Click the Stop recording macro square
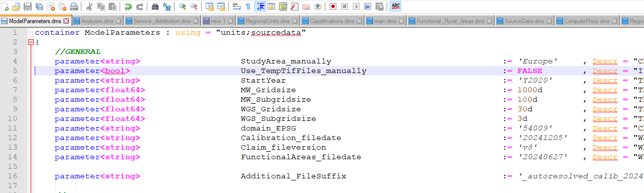The height and width of the screenshot is (193, 644). click(x=345, y=7)
